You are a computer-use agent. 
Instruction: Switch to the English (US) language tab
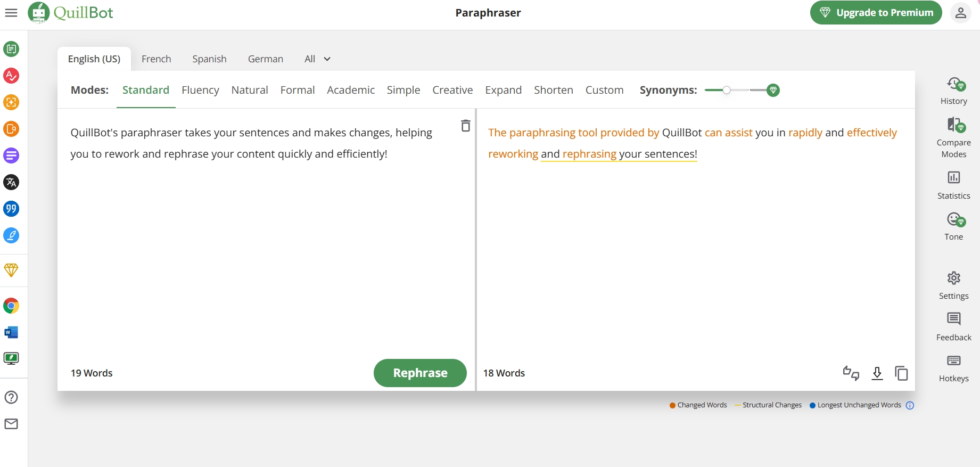click(x=94, y=59)
